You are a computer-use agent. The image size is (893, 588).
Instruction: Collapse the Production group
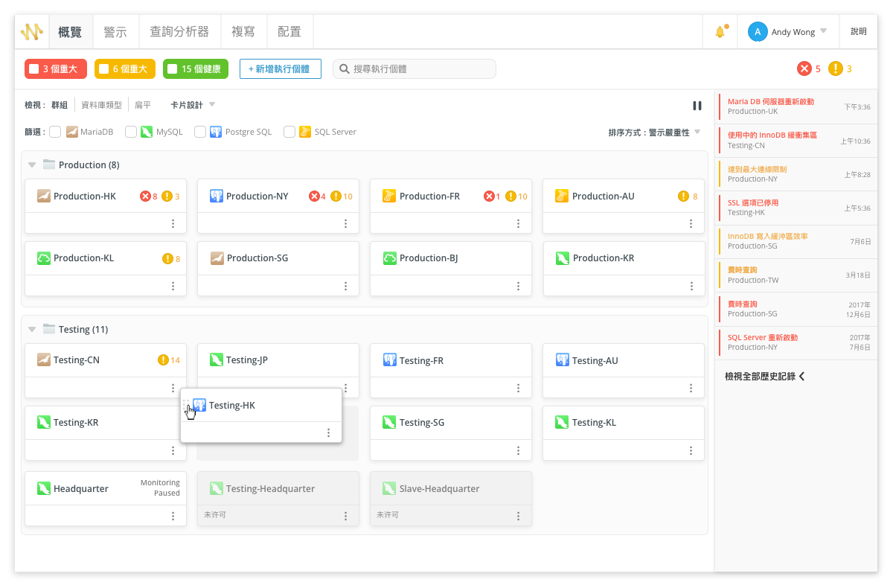[32, 165]
